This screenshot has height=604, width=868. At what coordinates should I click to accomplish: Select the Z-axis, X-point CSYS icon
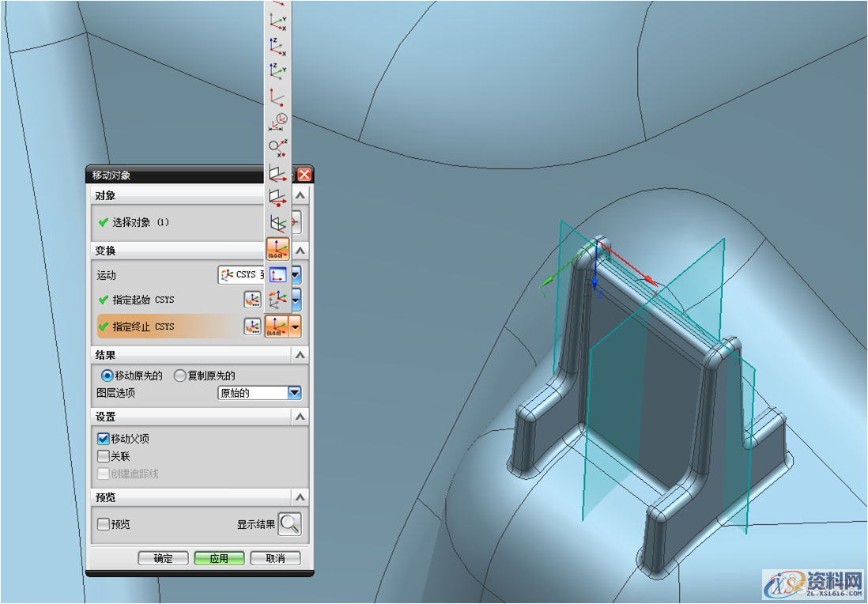pos(277,146)
